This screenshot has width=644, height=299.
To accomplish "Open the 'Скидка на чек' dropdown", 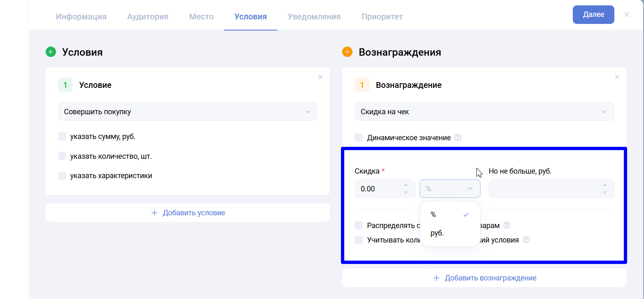I will (484, 112).
